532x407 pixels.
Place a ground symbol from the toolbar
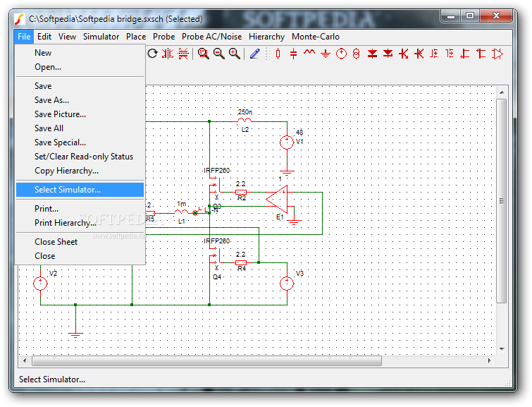tap(326, 54)
